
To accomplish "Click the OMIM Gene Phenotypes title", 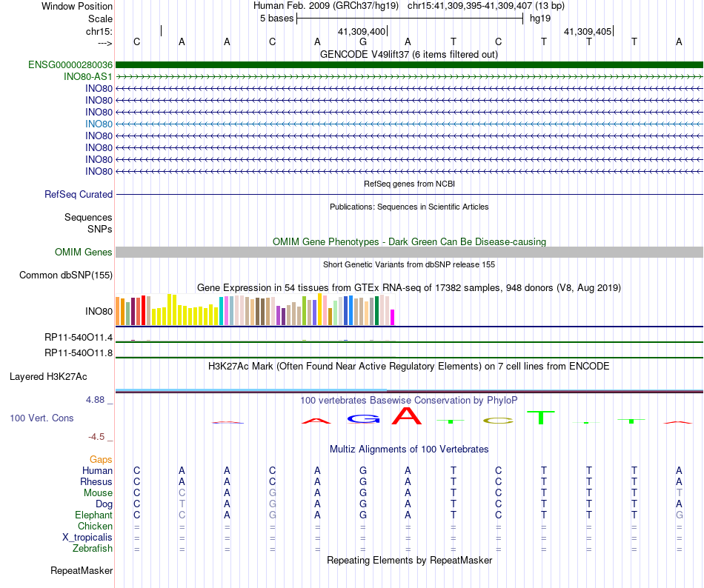I will pyautogui.click(x=409, y=241).
